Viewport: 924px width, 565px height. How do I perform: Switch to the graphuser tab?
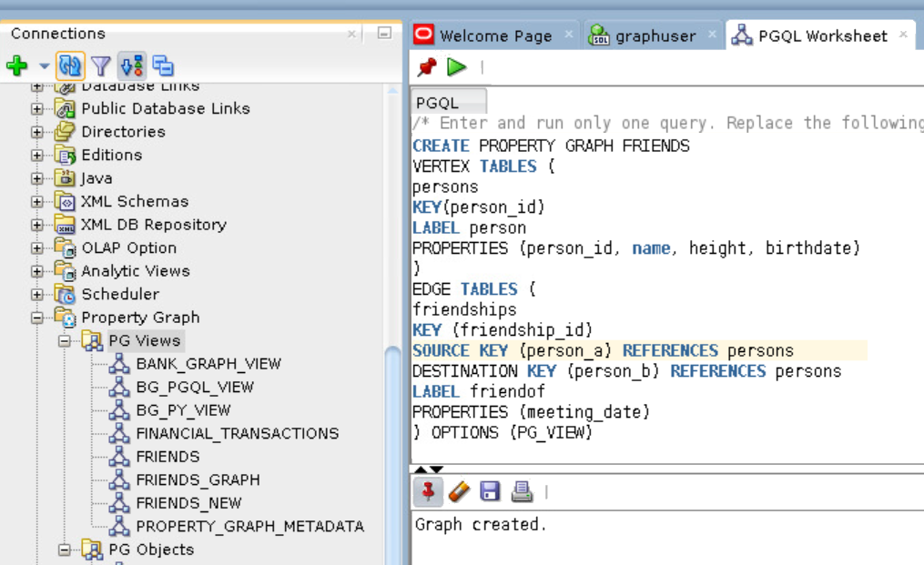(655, 36)
